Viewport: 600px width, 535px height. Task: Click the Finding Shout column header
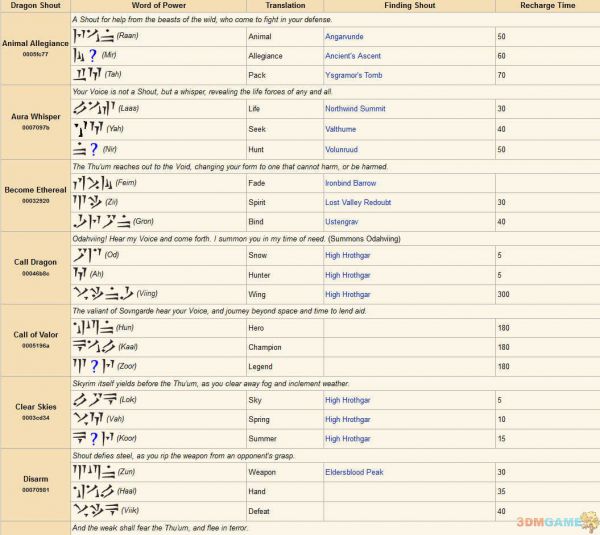[409, 5]
